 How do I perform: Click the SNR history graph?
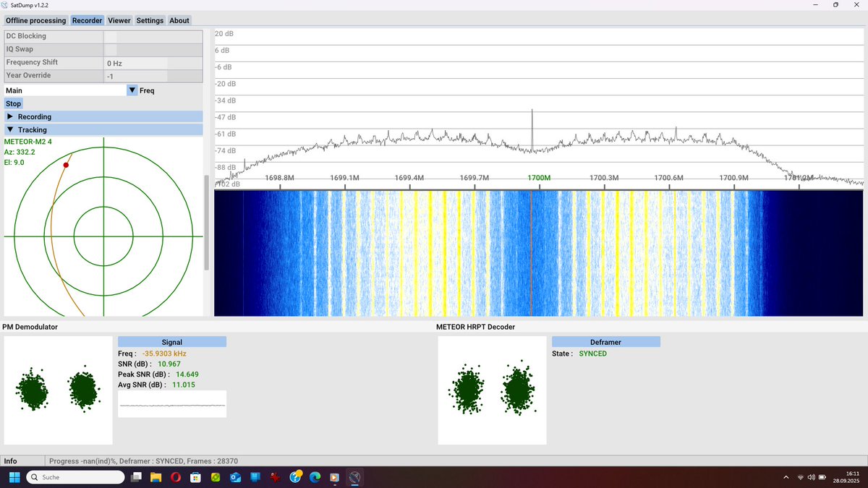pos(172,404)
